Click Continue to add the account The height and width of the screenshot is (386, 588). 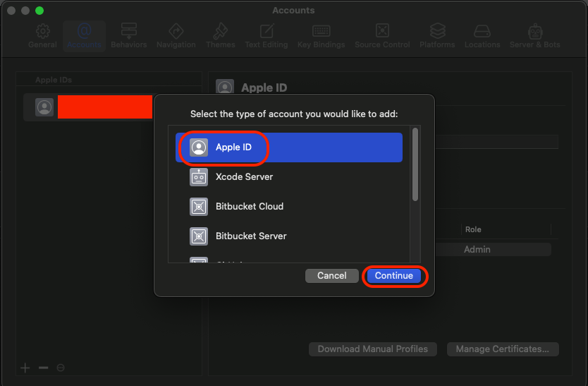tap(393, 276)
